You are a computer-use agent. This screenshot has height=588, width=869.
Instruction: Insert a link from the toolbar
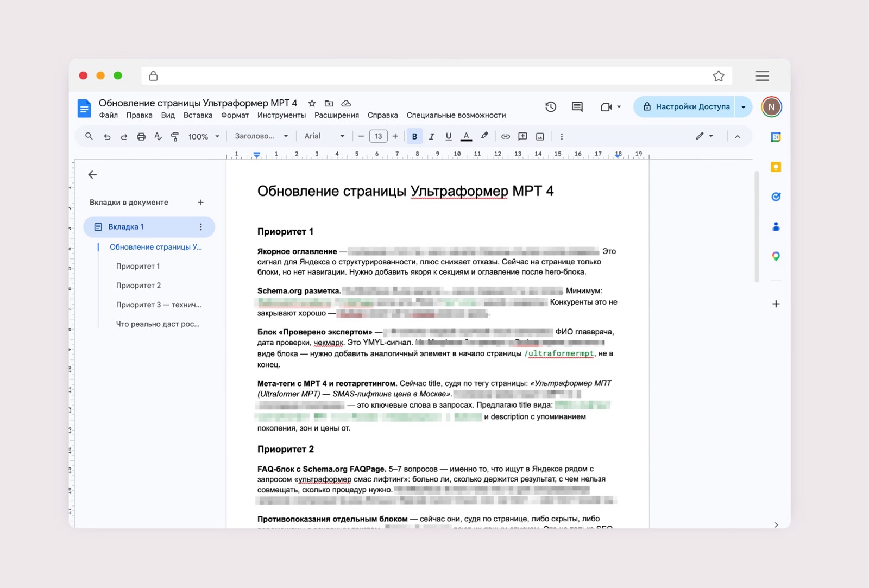point(506,137)
